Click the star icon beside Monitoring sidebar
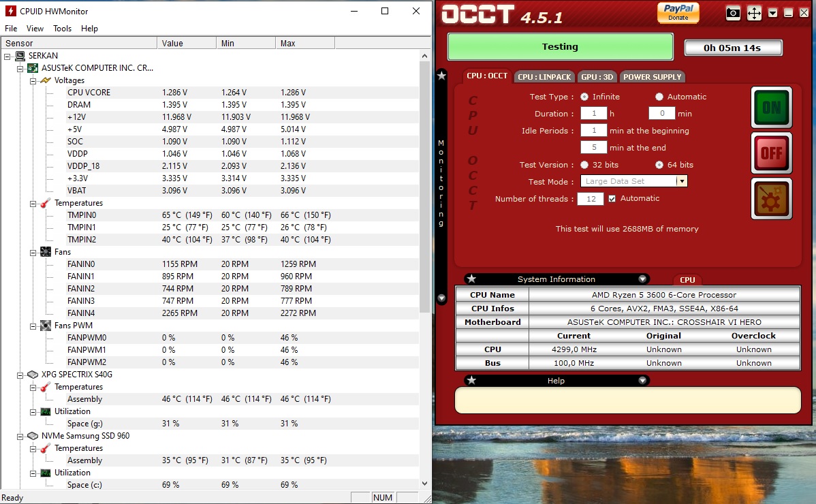The image size is (816, 504). (x=441, y=76)
